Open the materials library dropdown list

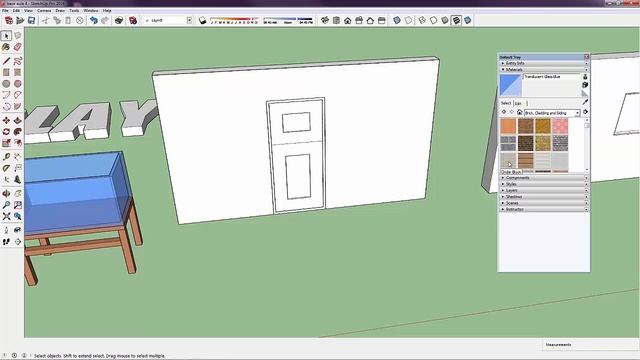578,113
